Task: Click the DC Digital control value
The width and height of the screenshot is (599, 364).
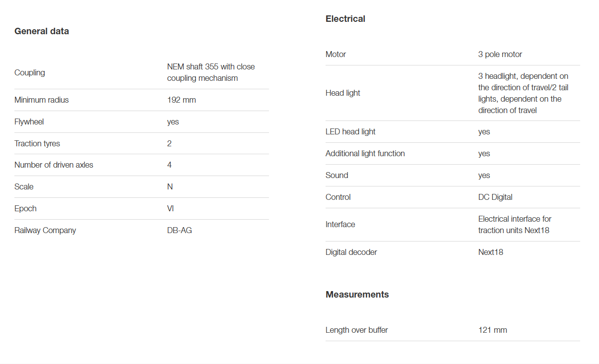Action: pos(495,197)
